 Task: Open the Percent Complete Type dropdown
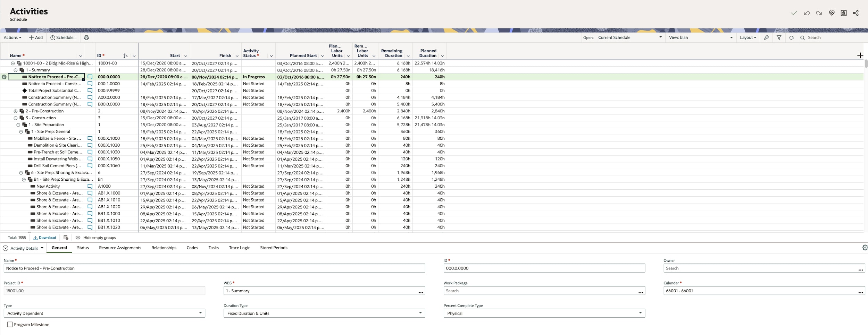coord(544,313)
